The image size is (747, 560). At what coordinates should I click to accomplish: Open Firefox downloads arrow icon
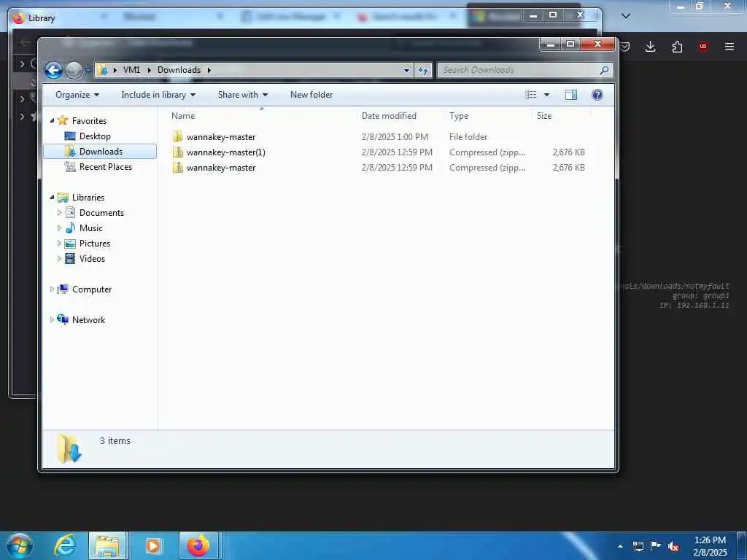[650, 47]
